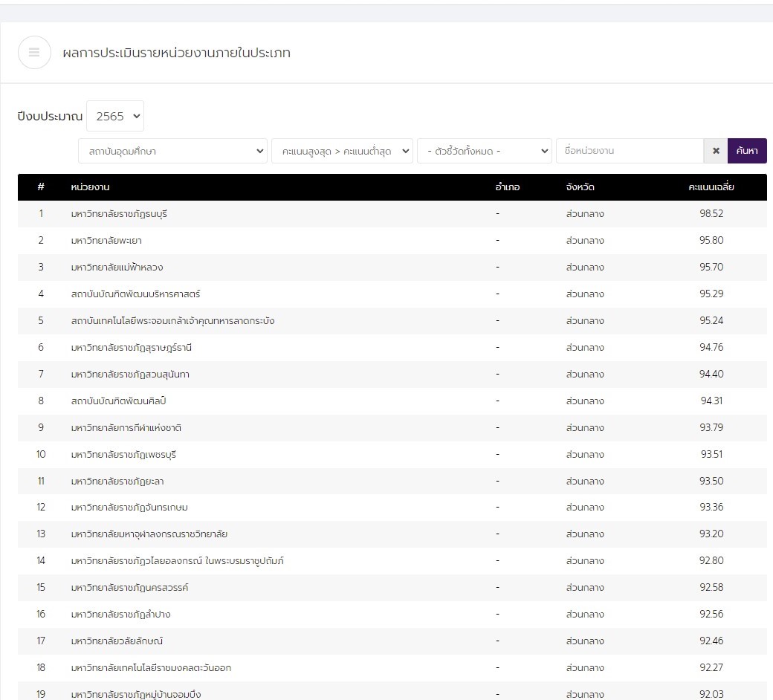
Task: Select row มหาวิทยาลัยราชภัฏนครสวรรค์
Action: (392, 587)
